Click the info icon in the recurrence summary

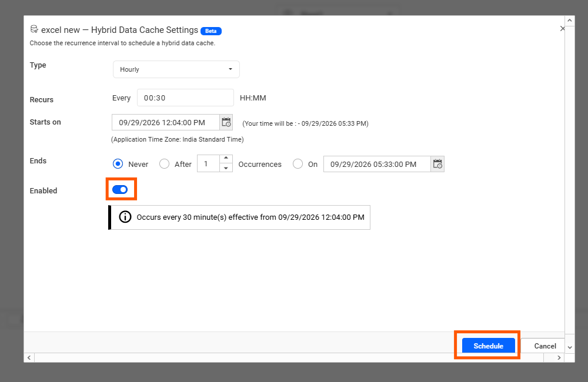click(125, 217)
